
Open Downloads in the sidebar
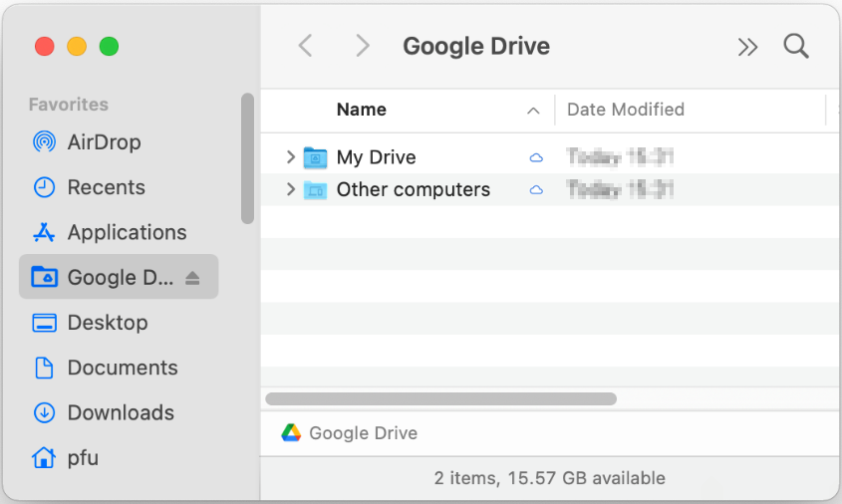click(x=120, y=412)
